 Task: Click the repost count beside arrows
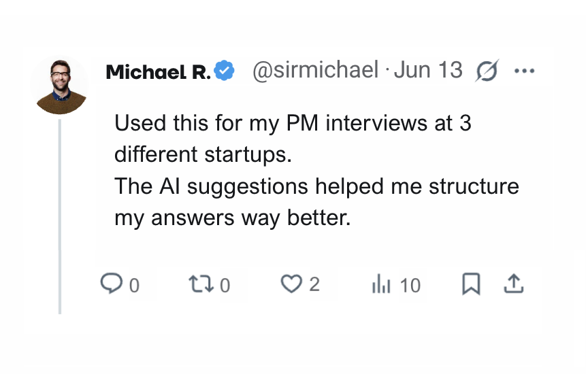click(x=225, y=286)
